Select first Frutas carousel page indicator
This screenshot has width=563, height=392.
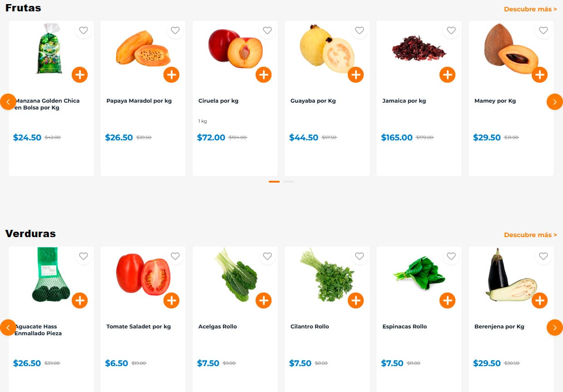(x=274, y=182)
